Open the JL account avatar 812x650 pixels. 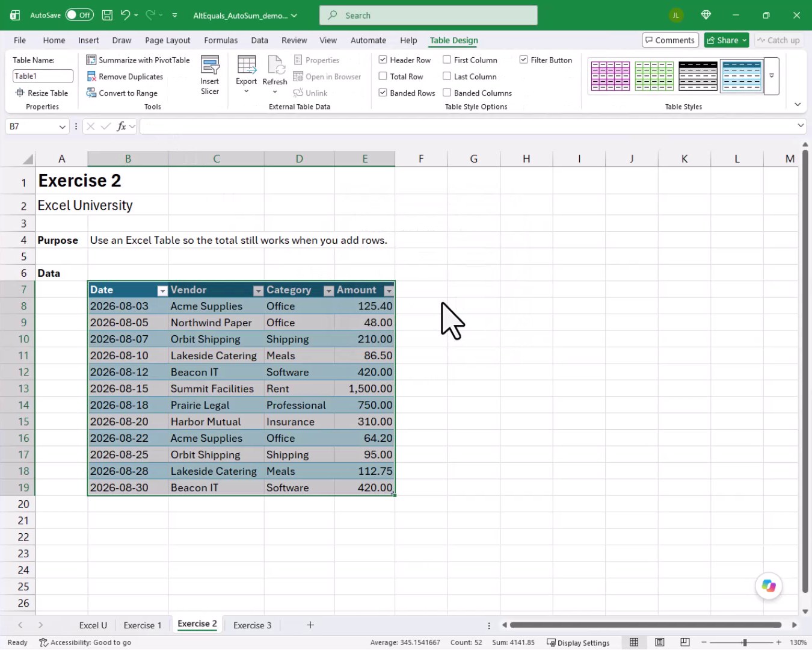pos(676,15)
